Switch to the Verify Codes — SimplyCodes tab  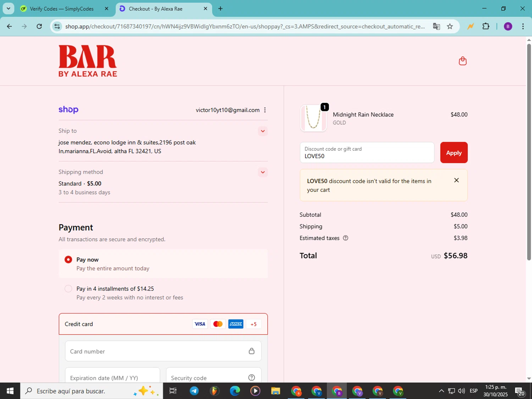[x=61, y=9]
